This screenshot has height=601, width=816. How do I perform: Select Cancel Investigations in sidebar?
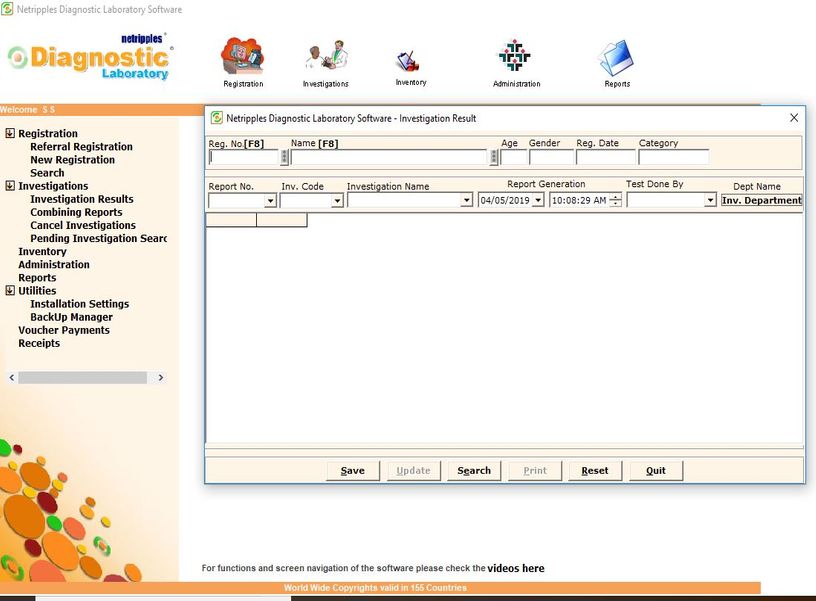[83, 225]
